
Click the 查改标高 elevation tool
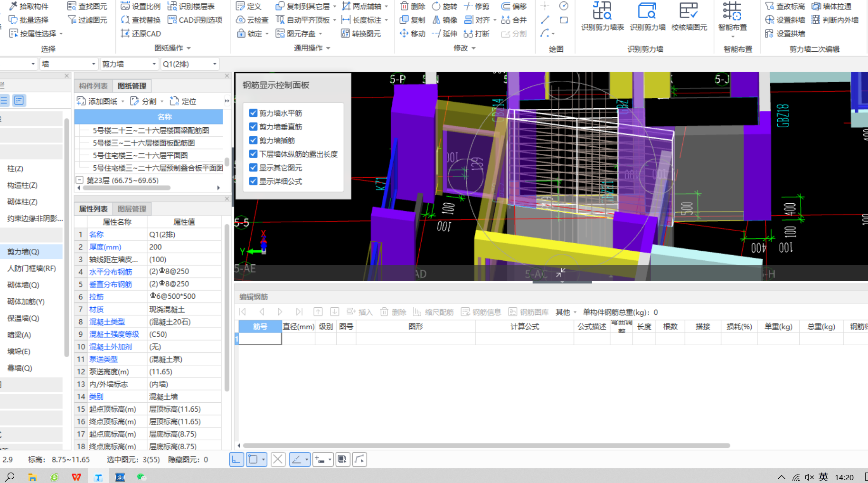pyautogui.click(x=785, y=6)
